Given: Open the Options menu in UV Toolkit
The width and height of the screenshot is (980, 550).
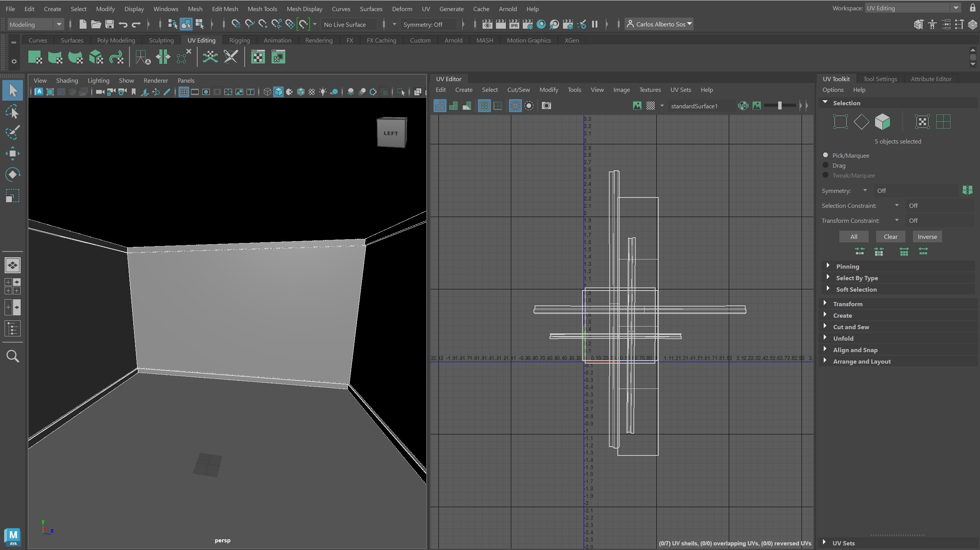Looking at the screenshot, I should [x=833, y=90].
